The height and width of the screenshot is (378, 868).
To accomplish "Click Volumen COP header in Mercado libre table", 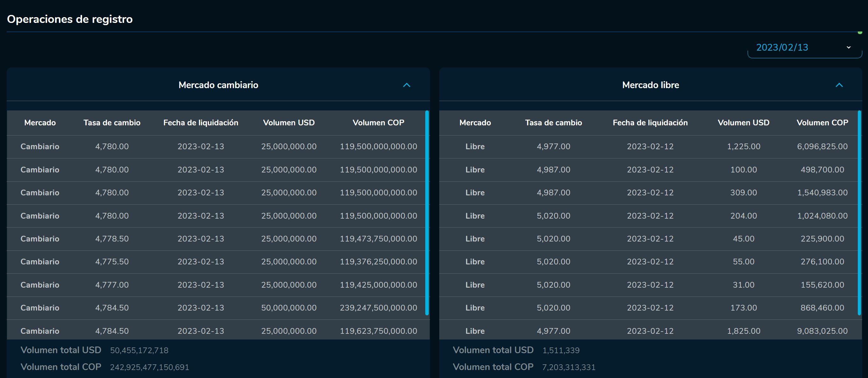I will [822, 122].
